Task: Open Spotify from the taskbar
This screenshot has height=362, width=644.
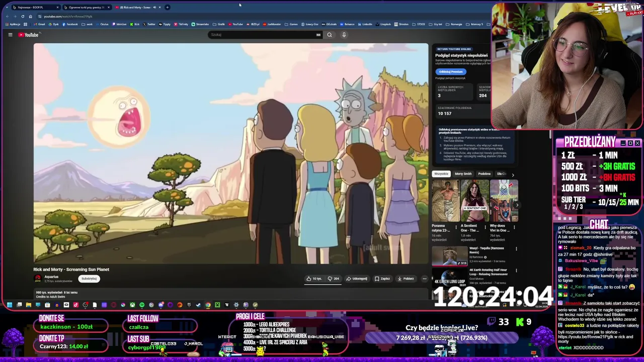Action: click(x=142, y=305)
